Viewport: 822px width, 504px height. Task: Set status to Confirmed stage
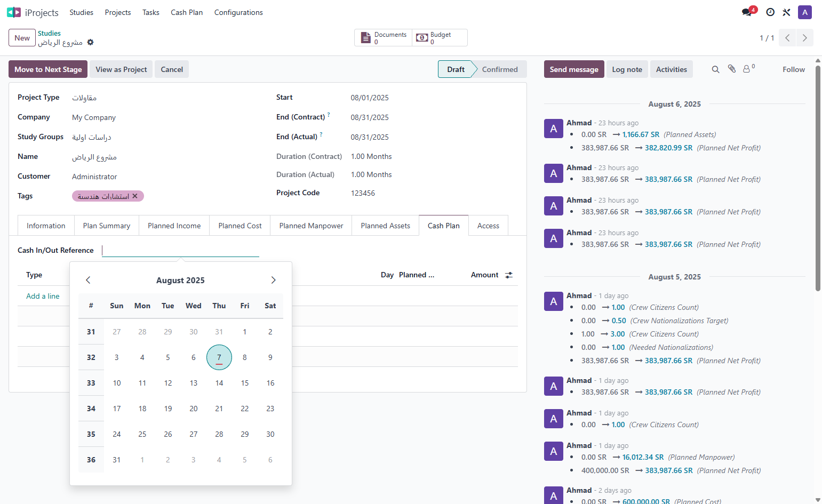tap(500, 69)
